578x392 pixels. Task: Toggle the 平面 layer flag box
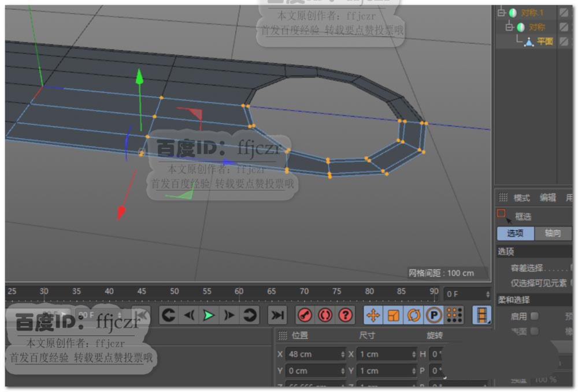[x=564, y=42]
